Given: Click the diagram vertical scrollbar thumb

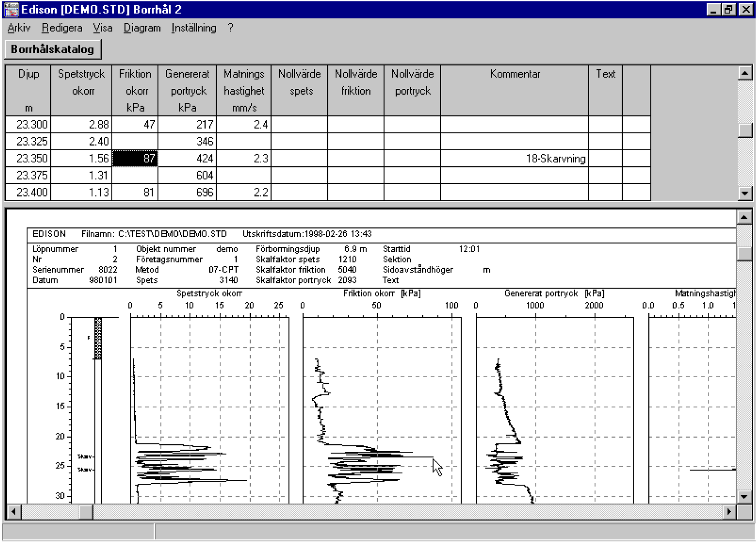Looking at the screenshot, I should click(x=744, y=254).
